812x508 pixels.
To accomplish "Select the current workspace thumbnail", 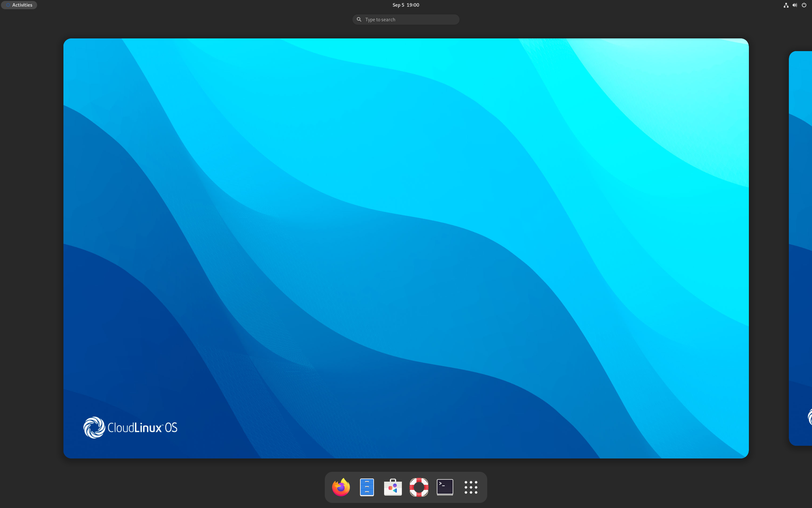I will coord(406,248).
